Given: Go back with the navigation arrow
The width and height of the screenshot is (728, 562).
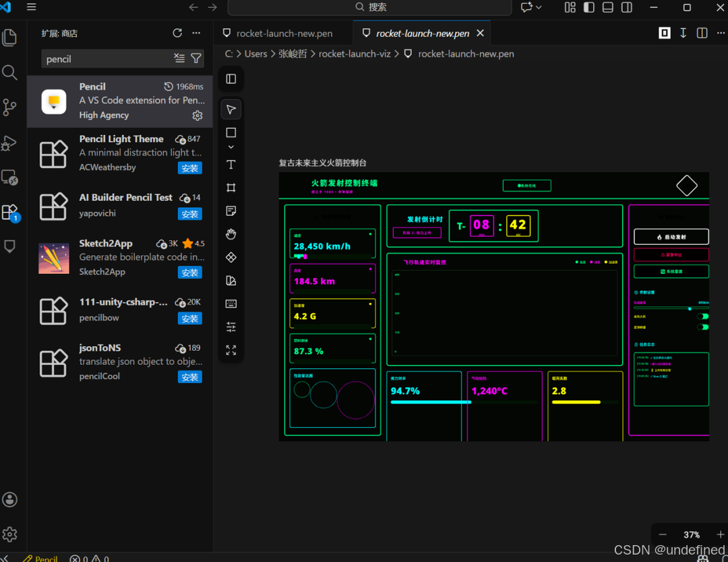Looking at the screenshot, I should tap(193, 7).
